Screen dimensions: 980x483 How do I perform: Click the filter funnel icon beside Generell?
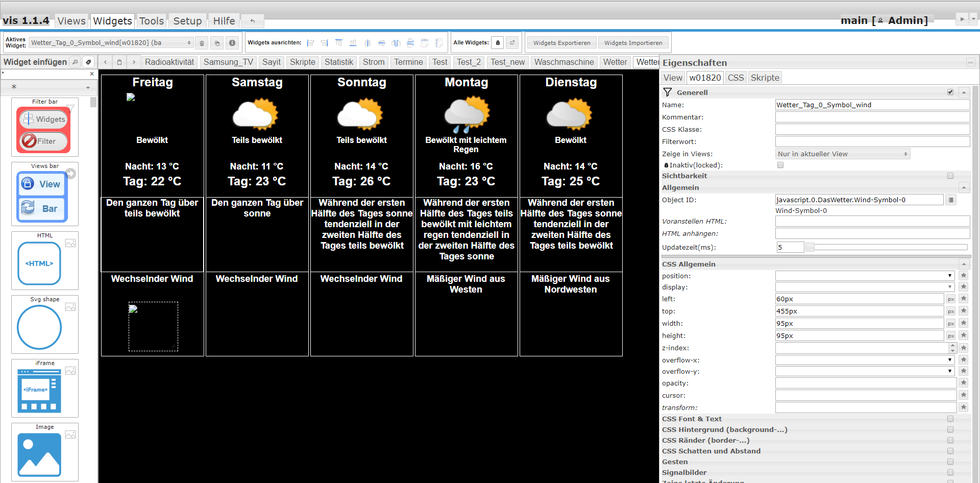coord(667,92)
